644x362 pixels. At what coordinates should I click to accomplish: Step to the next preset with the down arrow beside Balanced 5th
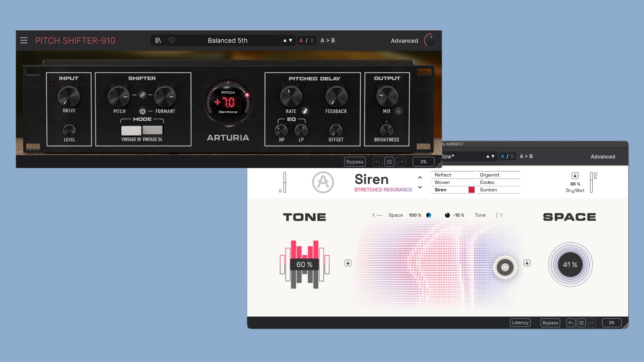pyautogui.click(x=291, y=41)
